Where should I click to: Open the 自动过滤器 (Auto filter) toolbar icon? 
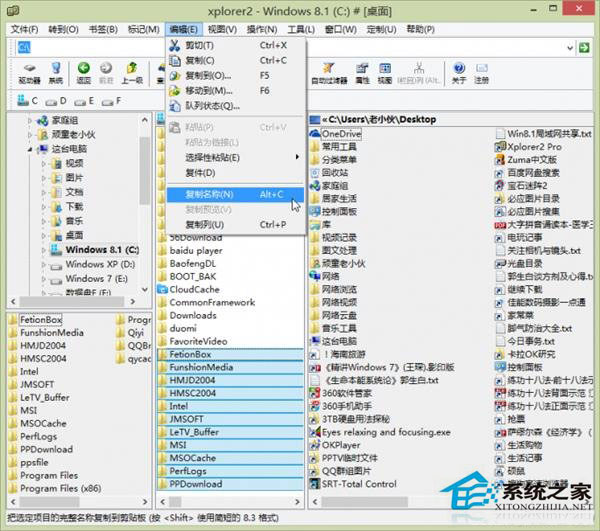(x=329, y=73)
